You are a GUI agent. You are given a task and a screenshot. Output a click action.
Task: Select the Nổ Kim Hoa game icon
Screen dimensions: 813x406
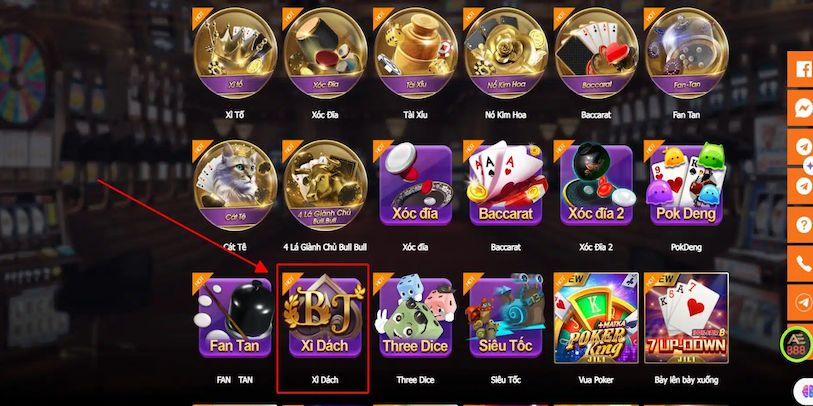[506, 53]
